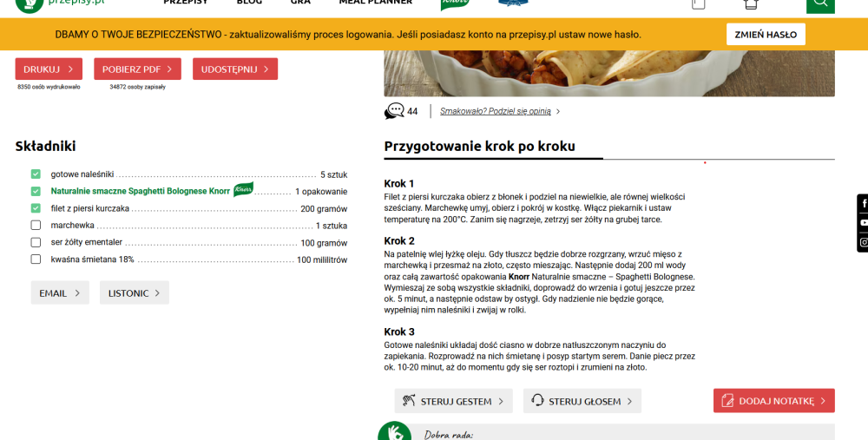This screenshot has width=868, height=440.
Task: Click the DRUKUJ print button
Action: pos(49,69)
